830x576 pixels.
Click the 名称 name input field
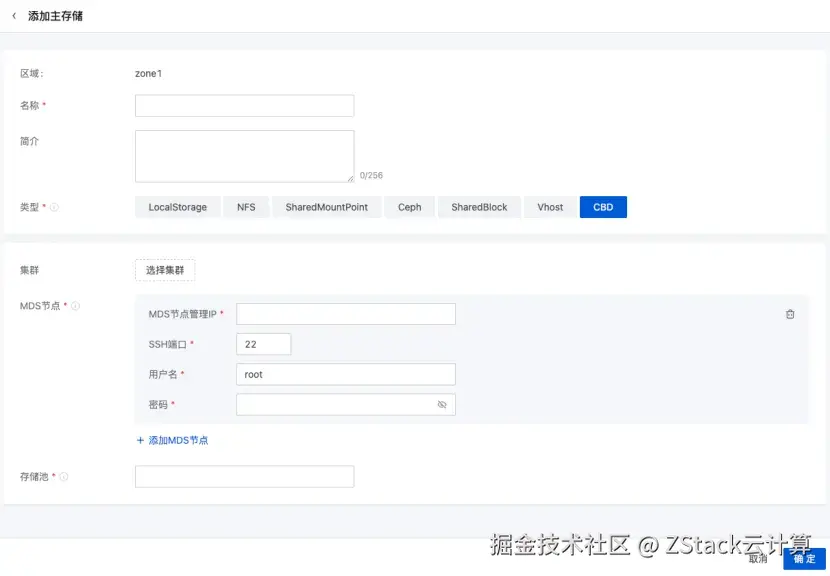click(x=245, y=105)
